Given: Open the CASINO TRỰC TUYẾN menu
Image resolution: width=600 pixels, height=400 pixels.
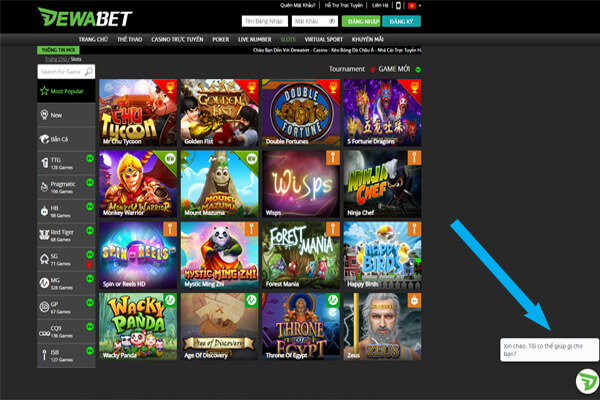Looking at the screenshot, I should pyautogui.click(x=177, y=39).
